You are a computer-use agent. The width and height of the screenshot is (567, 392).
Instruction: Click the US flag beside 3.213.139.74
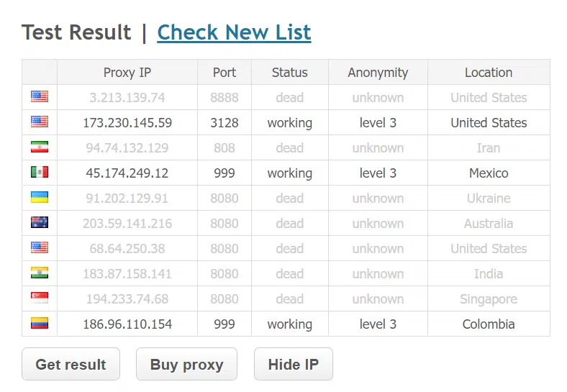(x=40, y=96)
